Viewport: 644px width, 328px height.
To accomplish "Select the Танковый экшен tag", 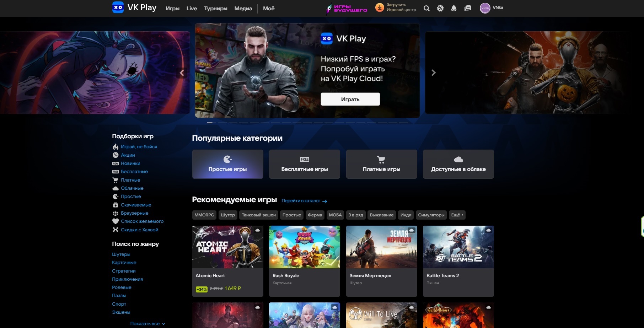I will click(259, 215).
